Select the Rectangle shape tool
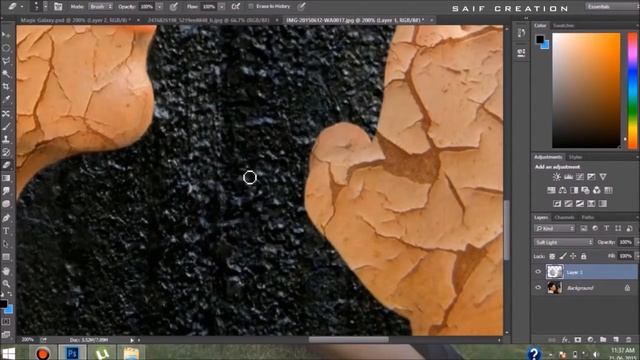Viewport: 640px width, 360px height. pos(6,257)
